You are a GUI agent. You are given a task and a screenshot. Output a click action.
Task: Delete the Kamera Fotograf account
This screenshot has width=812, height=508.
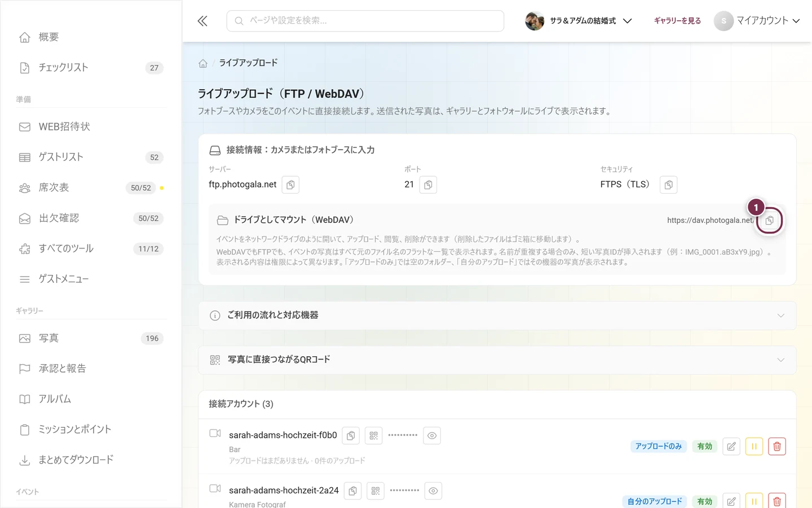tap(777, 501)
